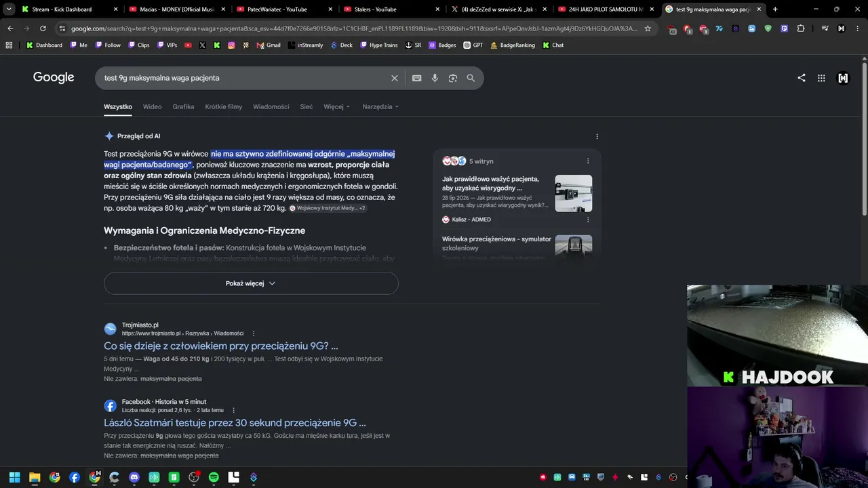Open the on-screen keyboard input tool
Screen dimensions: 868x488
pyautogui.click(x=417, y=78)
